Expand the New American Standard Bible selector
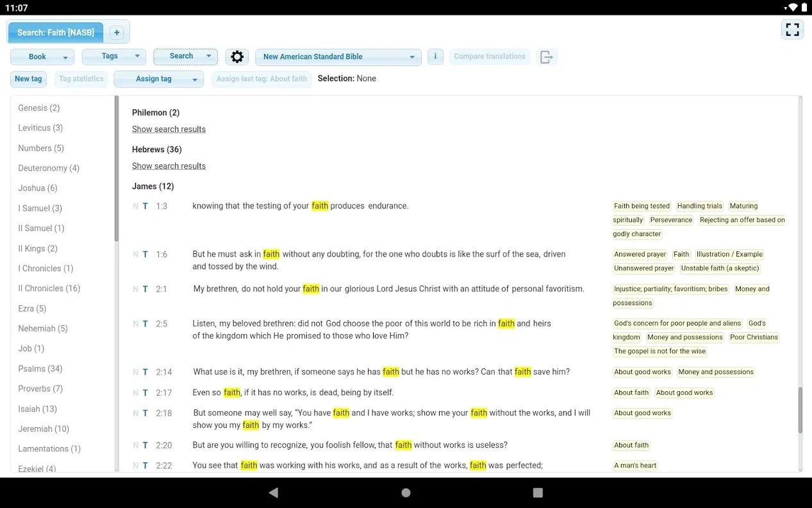812x508 pixels. coord(338,56)
